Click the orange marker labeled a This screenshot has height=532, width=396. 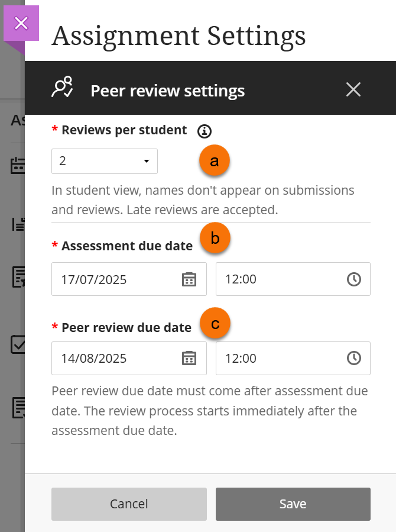[x=215, y=161]
